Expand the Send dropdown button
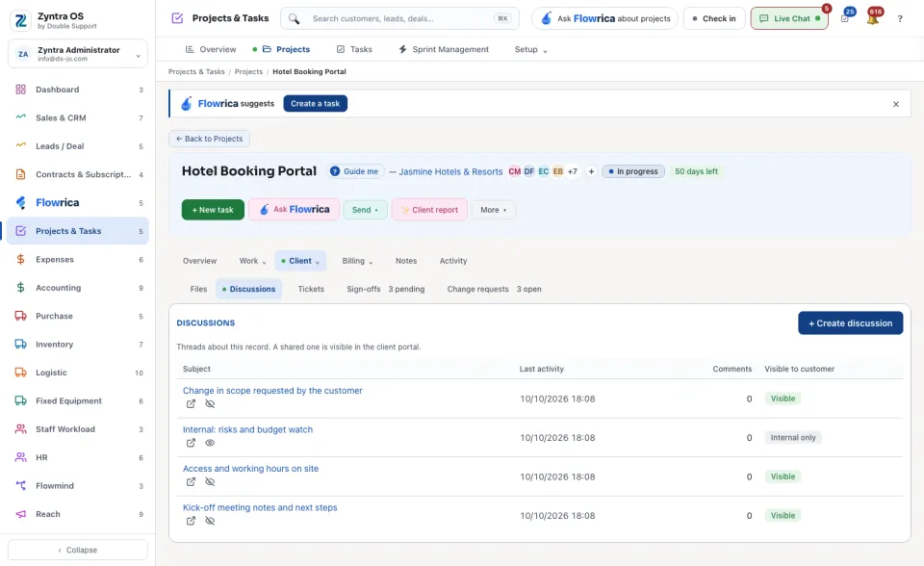Screen dimensions: 924x566 pyautogui.click(x=365, y=210)
